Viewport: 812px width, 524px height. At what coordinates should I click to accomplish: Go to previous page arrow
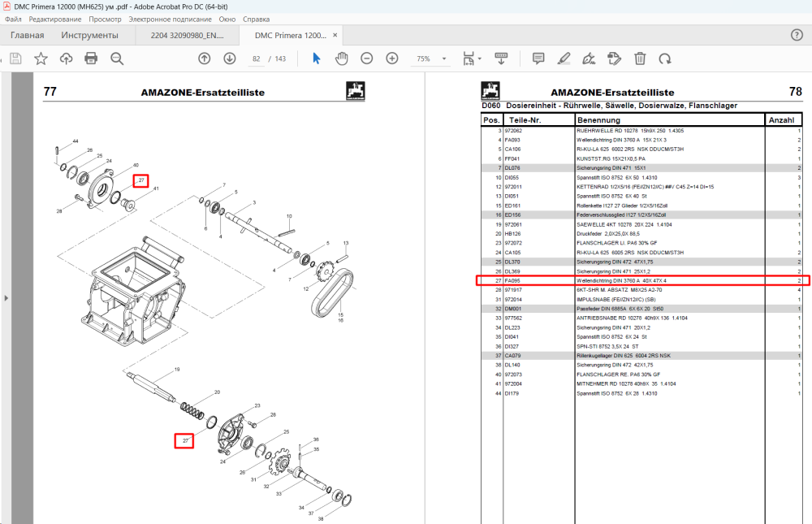click(205, 58)
